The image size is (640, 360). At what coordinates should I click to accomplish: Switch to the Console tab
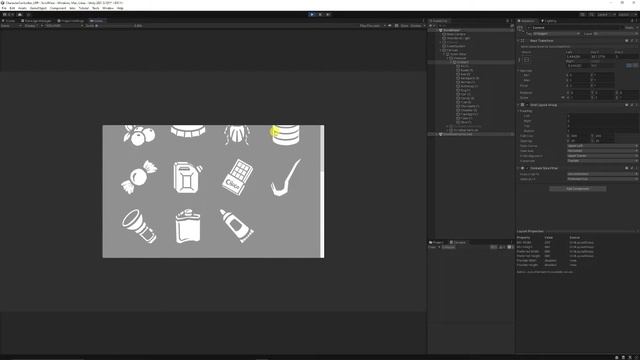coord(458,242)
